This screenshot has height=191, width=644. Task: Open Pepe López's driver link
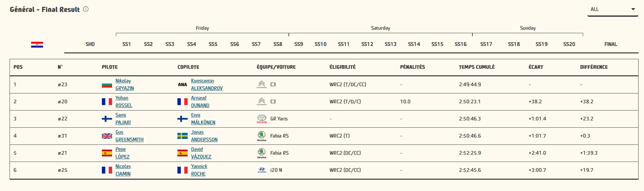click(122, 153)
